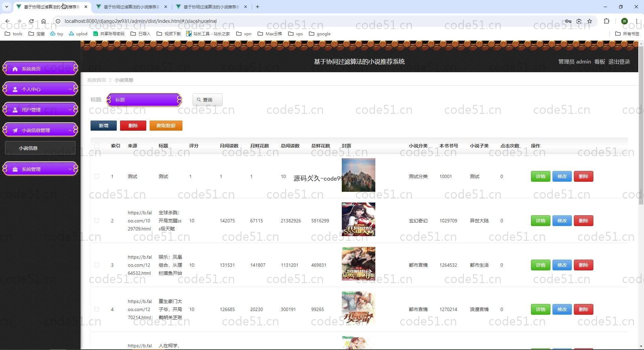Viewport: 644px width, 350px height.
Task: Expand the 个人中心 sidebar menu
Action: point(40,89)
